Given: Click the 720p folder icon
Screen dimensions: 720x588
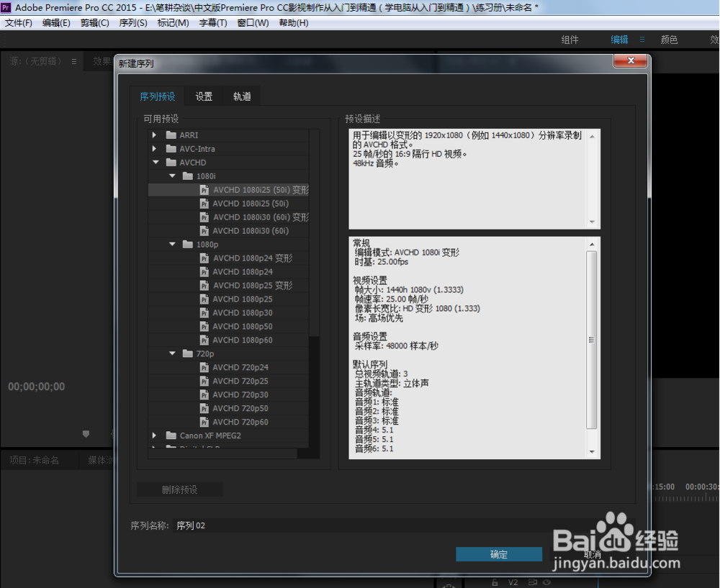Looking at the screenshot, I should pyautogui.click(x=188, y=353).
